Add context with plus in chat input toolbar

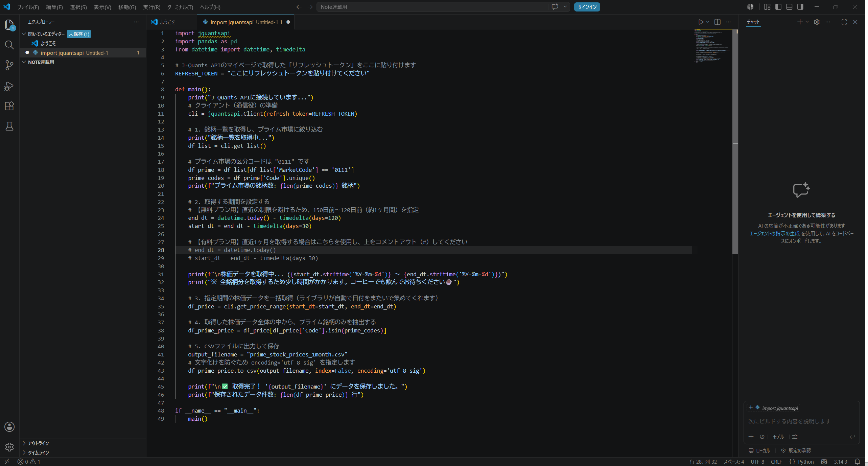[751, 437]
